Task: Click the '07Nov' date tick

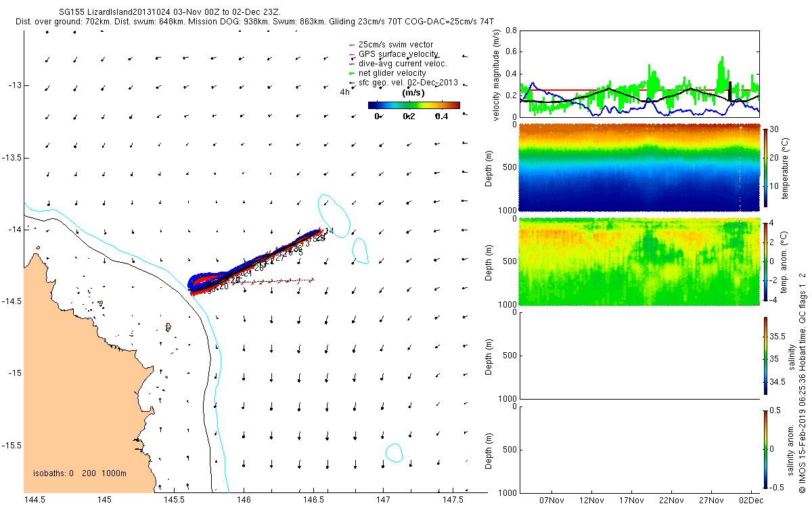Action: (551, 500)
